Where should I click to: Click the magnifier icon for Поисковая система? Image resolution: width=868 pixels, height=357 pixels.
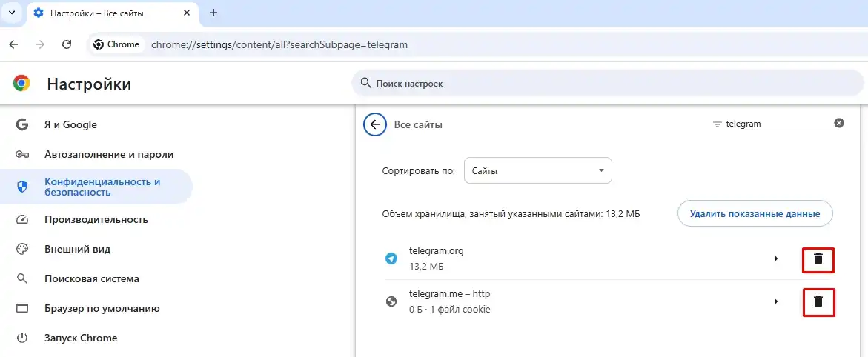tap(22, 278)
